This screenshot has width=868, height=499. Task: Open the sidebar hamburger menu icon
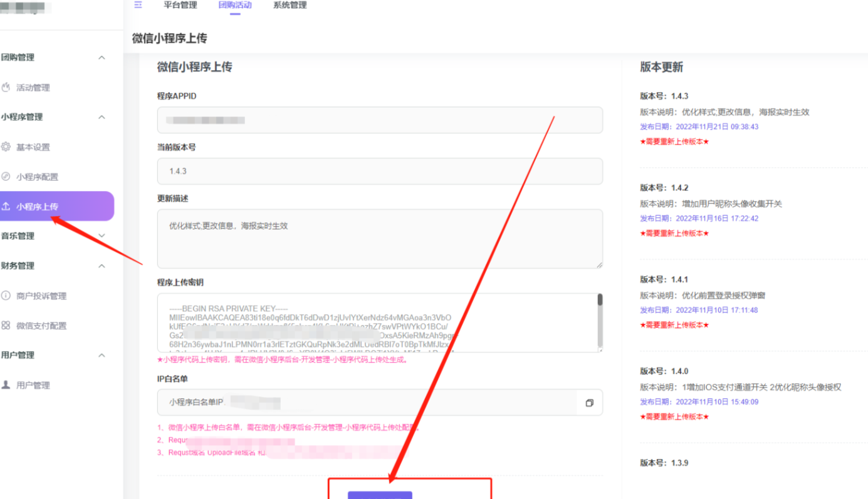click(138, 4)
